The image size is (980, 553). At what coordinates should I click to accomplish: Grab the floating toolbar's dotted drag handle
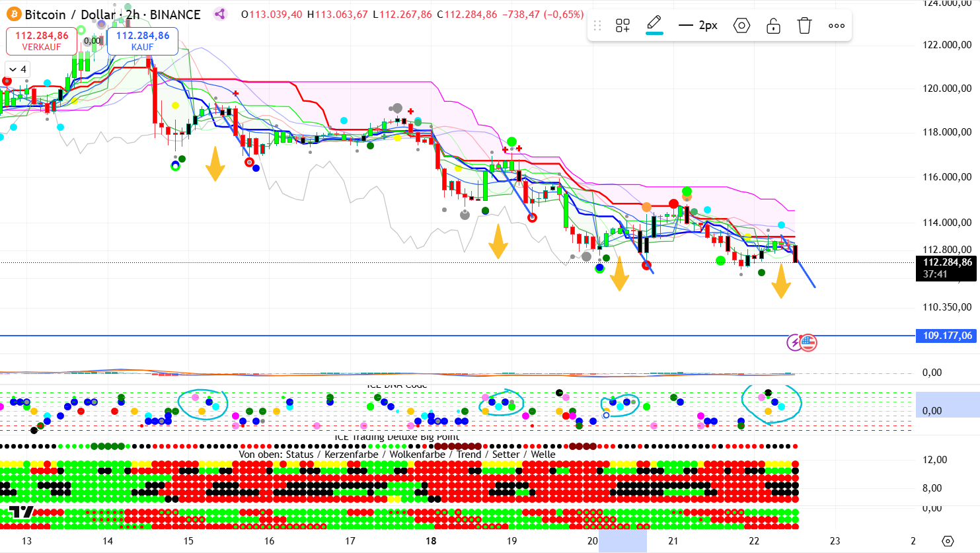597,26
